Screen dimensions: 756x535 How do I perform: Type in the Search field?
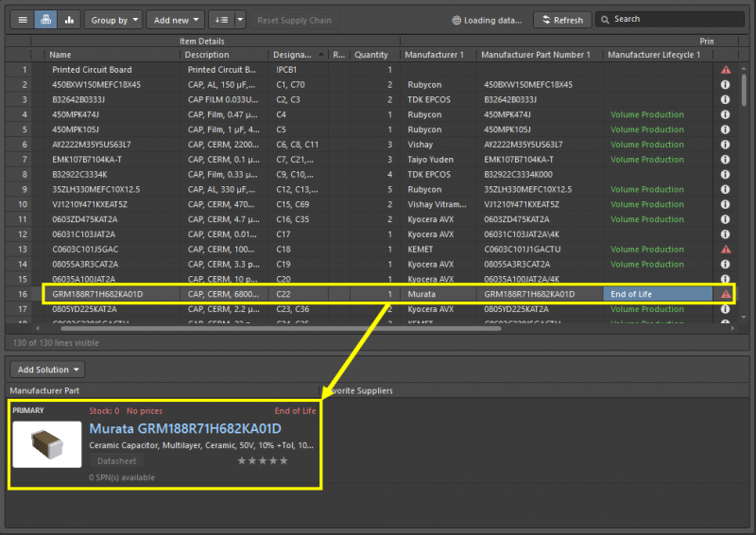click(671, 19)
